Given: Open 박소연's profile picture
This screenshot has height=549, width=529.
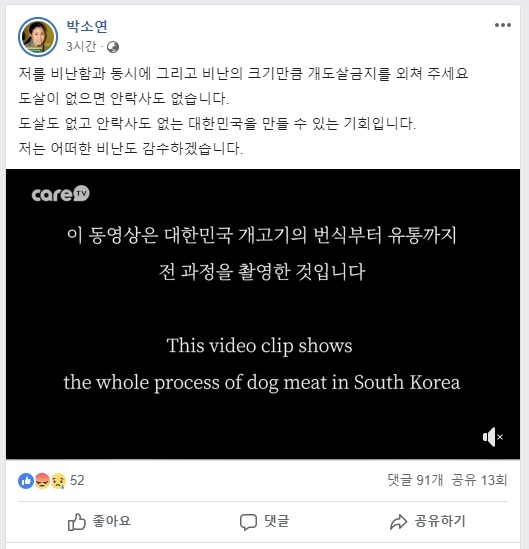Looking at the screenshot, I should tap(38, 37).
